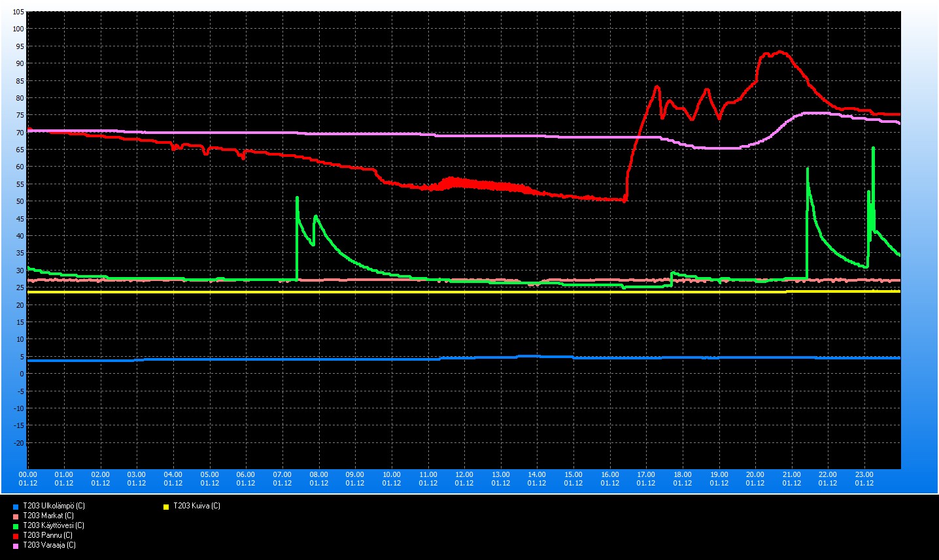Click the tallest green Käyttövesi spike after 23.00
Image resolution: width=939 pixels, height=560 pixels.
pos(873,150)
